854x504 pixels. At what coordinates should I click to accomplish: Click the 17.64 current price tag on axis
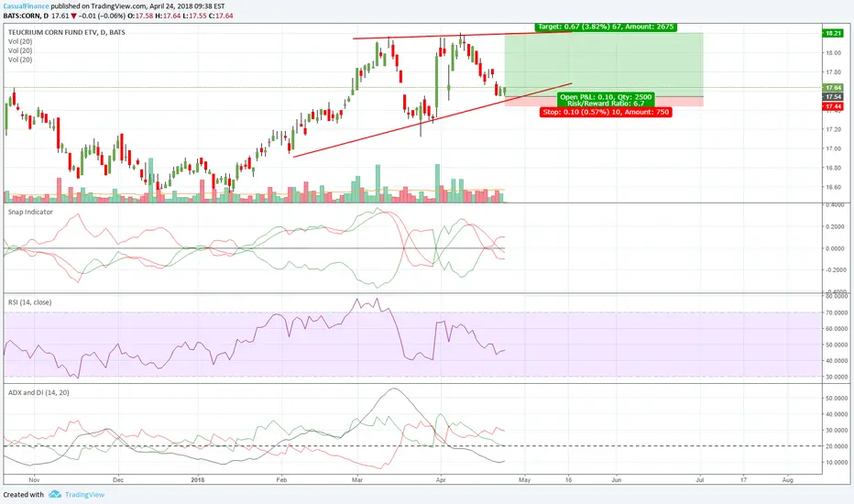pos(833,87)
